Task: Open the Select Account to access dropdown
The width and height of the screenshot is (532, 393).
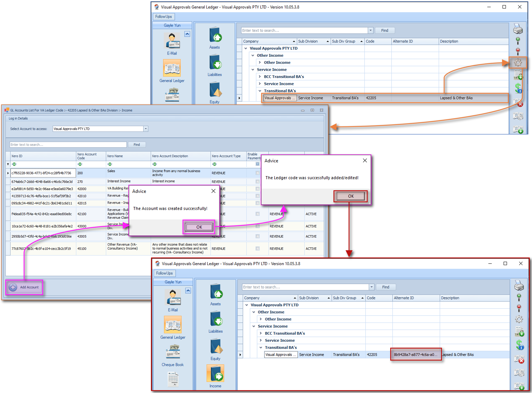Action: 146,129
